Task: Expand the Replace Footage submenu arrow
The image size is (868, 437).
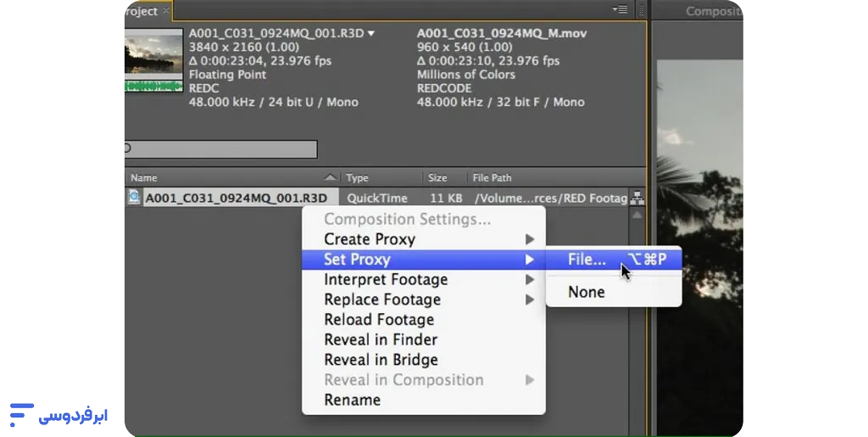Action: pyautogui.click(x=530, y=300)
